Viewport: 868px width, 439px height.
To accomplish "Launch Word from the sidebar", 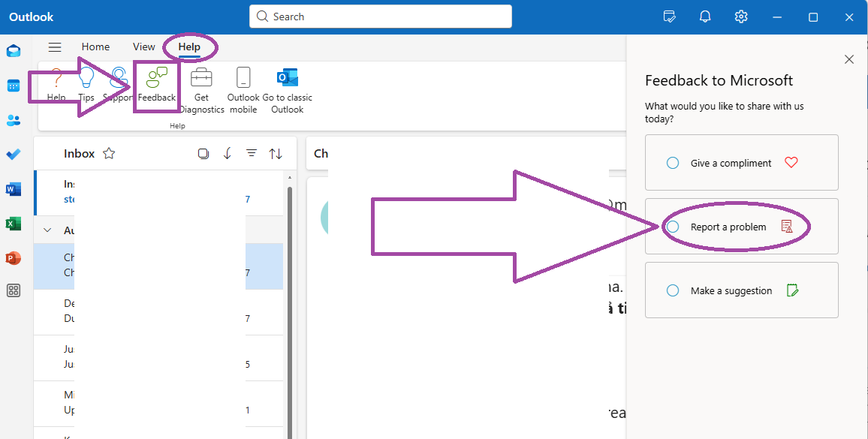I will (x=14, y=189).
